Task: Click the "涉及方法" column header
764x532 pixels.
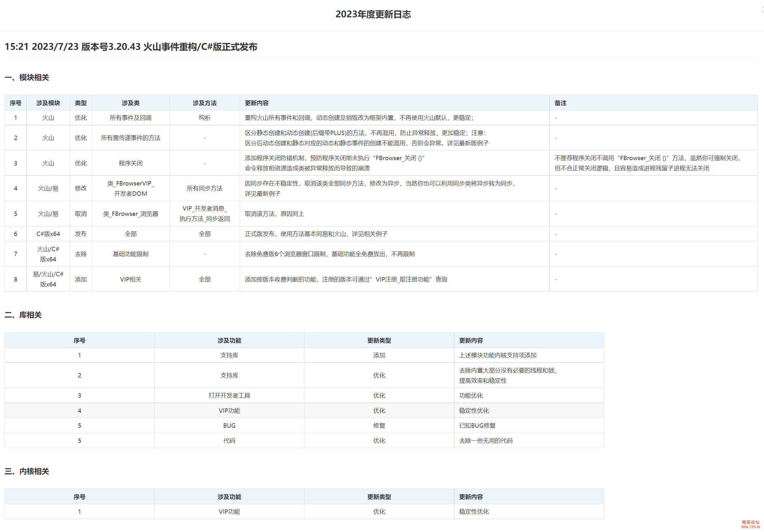Action: 205,103
